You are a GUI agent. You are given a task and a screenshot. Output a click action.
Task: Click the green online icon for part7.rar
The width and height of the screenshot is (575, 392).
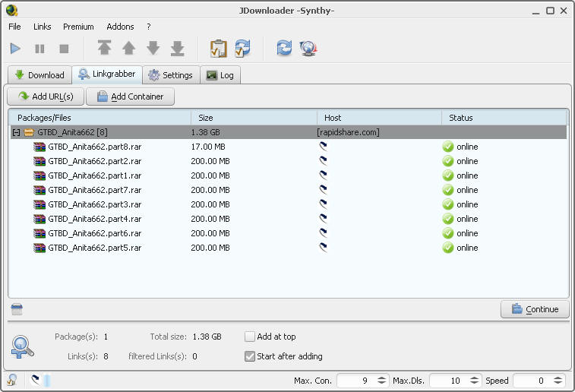[447, 190]
